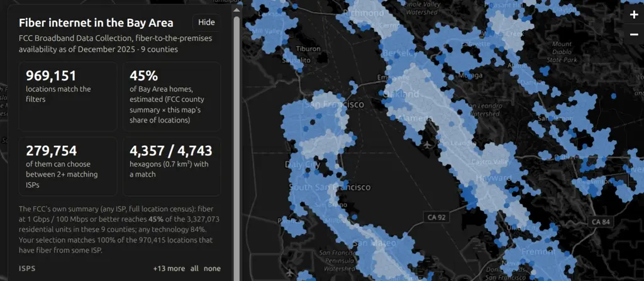Click the Oakland label on the map

(x=401, y=94)
